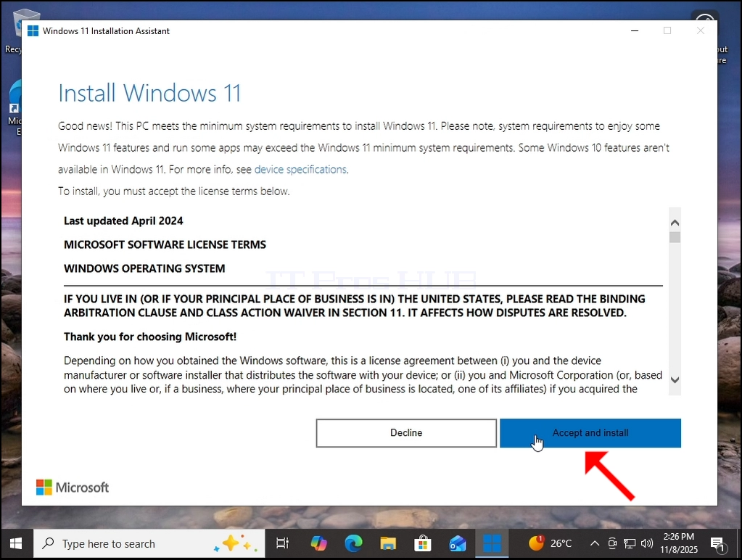Click the search highlights sparkle icon
This screenshot has width=742, height=560.
point(236,543)
